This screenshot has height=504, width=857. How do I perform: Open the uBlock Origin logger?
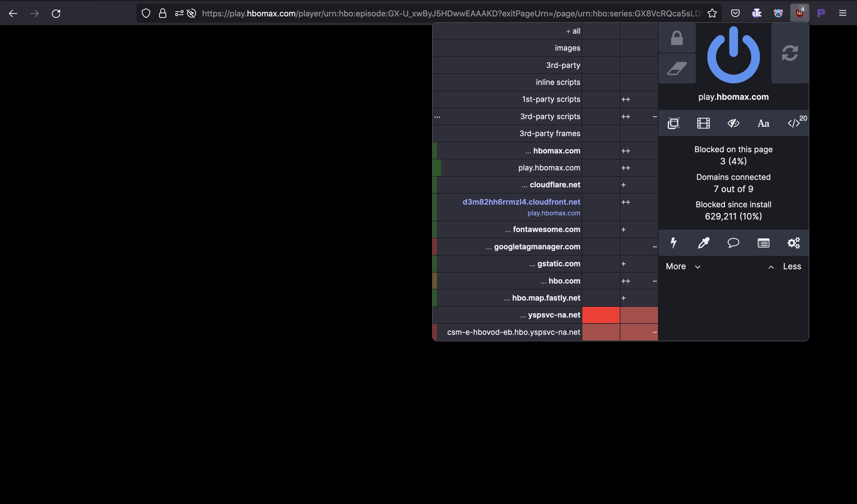[x=763, y=243]
